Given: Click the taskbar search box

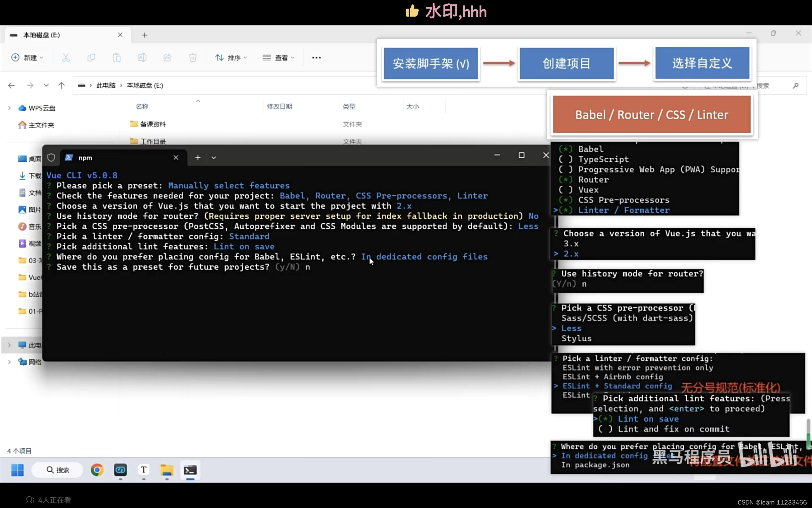Looking at the screenshot, I should pyautogui.click(x=57, y=470).
